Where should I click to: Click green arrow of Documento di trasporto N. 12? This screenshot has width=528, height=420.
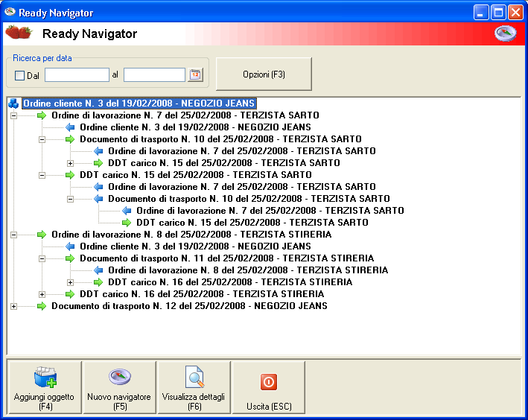[x=42, y=306]
